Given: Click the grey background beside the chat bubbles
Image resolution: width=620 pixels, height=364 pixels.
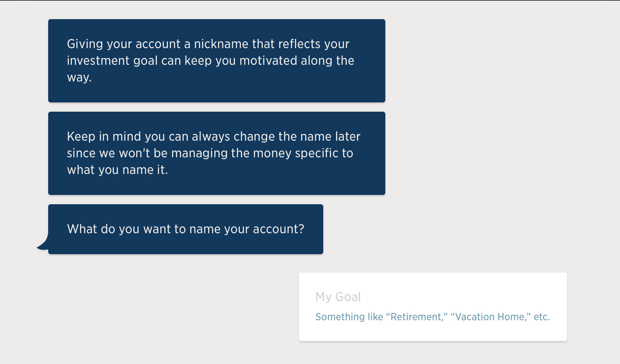Looking at the screenshot, I should click(496, 128).
